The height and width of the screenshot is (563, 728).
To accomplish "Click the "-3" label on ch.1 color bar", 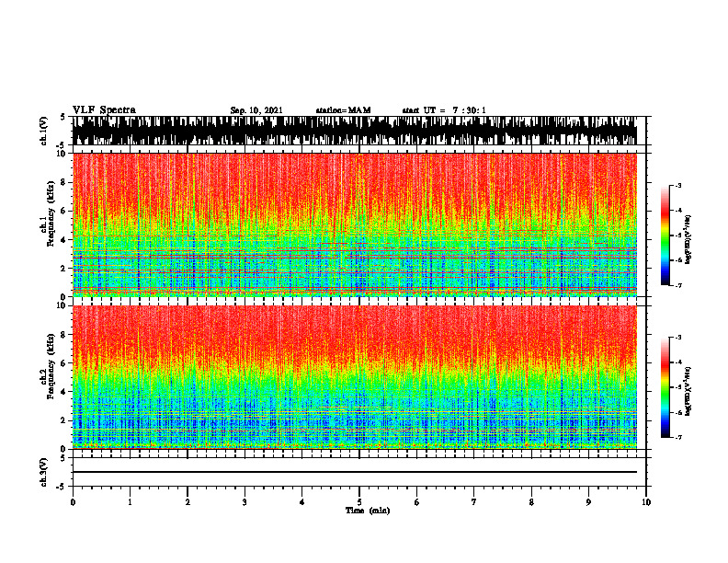I will (678, 186).
